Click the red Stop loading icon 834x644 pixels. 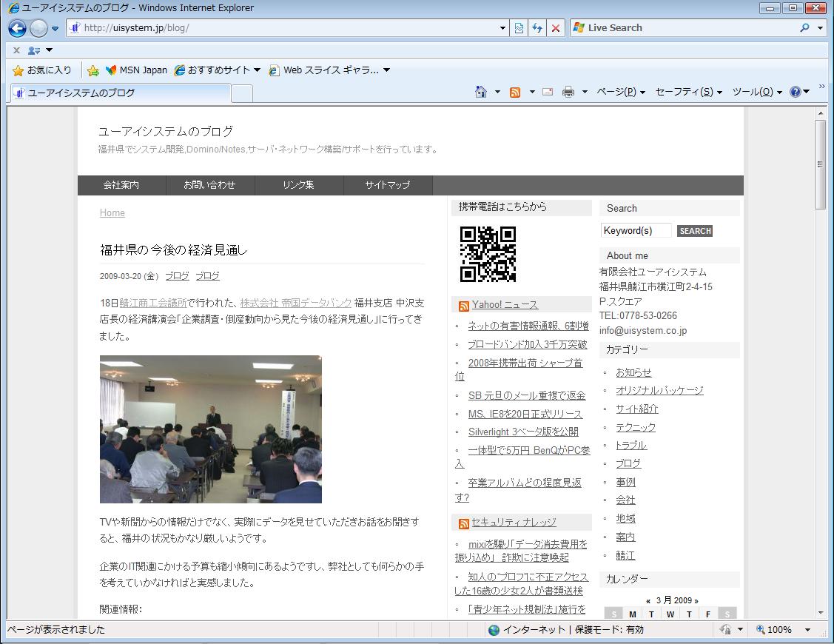(555, 28)
